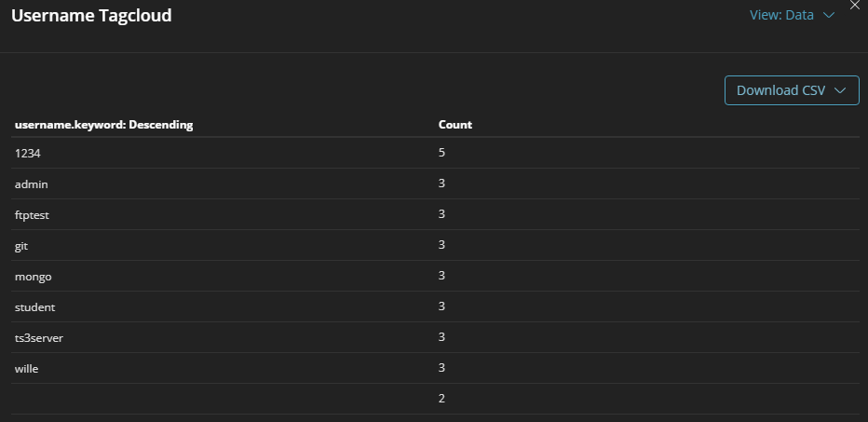Viewport: 868px width, 422px height.
Task: Select the admin username row
Action: tap(435, 184)
